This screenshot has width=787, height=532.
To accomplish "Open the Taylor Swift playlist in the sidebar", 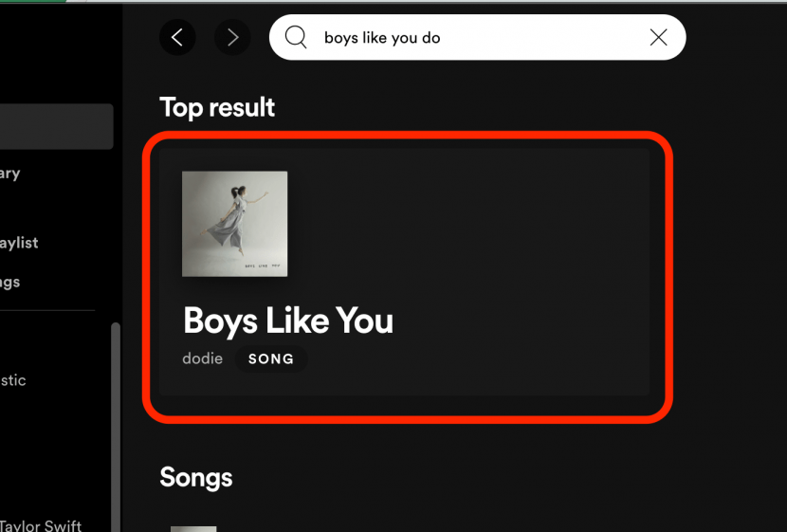I will pos(41,524).
